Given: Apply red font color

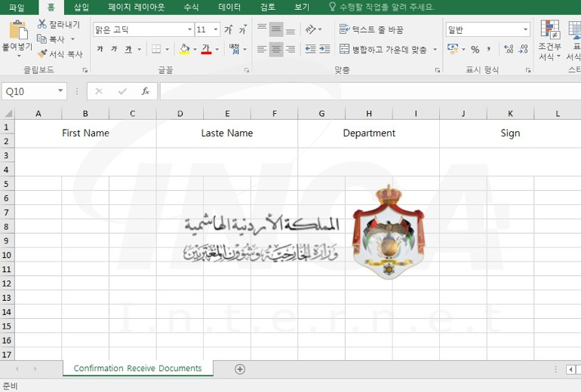Looking at the screenshot, I should click(x=206, y=49).
